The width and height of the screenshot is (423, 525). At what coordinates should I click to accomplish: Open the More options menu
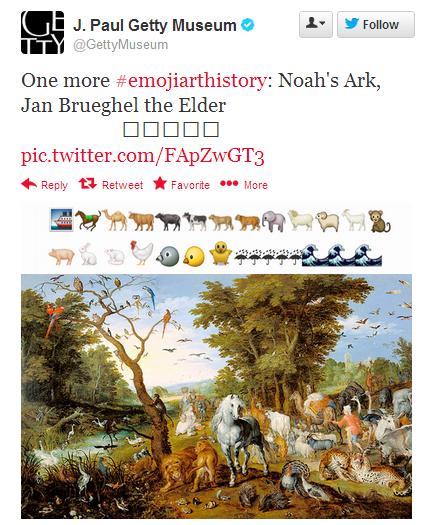pyautogui.click(x=244, y=184)
